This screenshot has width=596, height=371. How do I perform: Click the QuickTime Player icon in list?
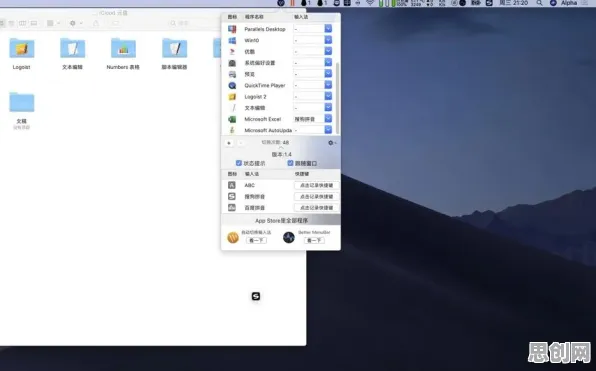[232, 86]
